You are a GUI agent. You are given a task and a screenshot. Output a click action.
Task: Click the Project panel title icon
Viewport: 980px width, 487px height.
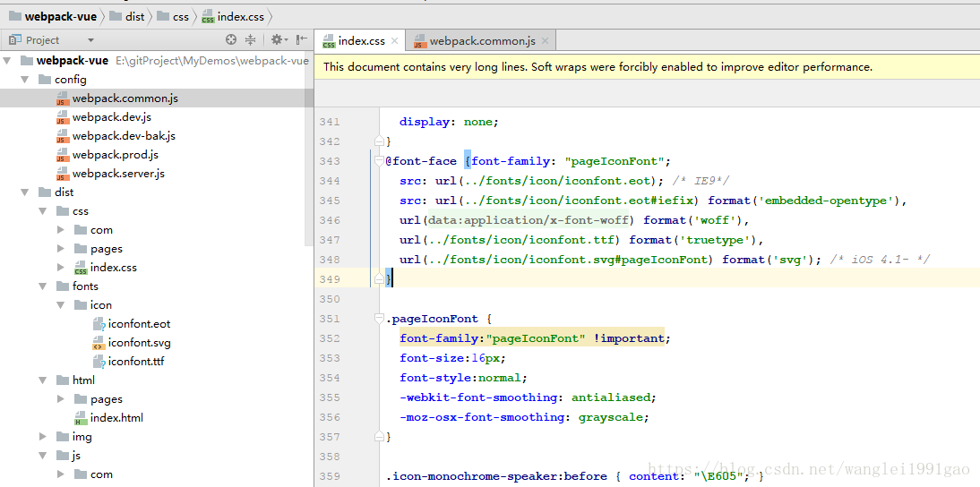(x=15, y=40)
